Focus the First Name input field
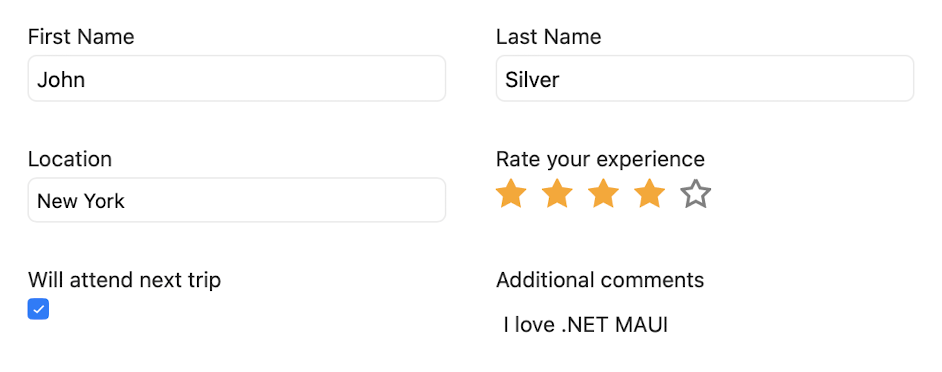This screenshot has height=372, width=942. coord(237,79)
